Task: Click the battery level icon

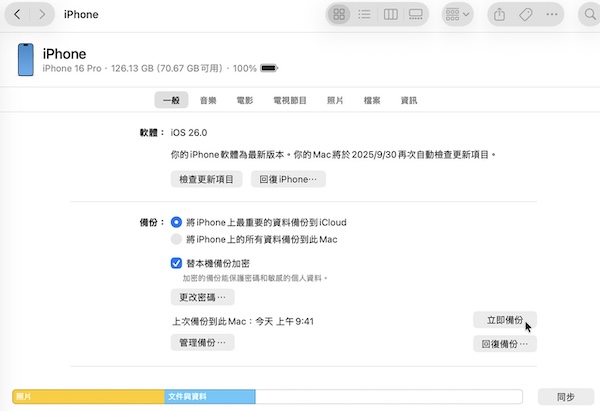Action: [x=269, y=68]
